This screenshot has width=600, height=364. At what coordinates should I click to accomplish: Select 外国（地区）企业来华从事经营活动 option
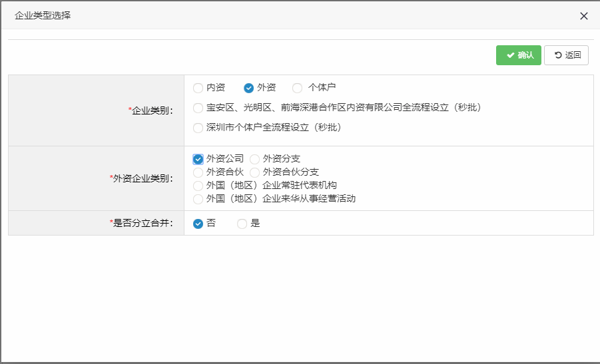point(198,199)
